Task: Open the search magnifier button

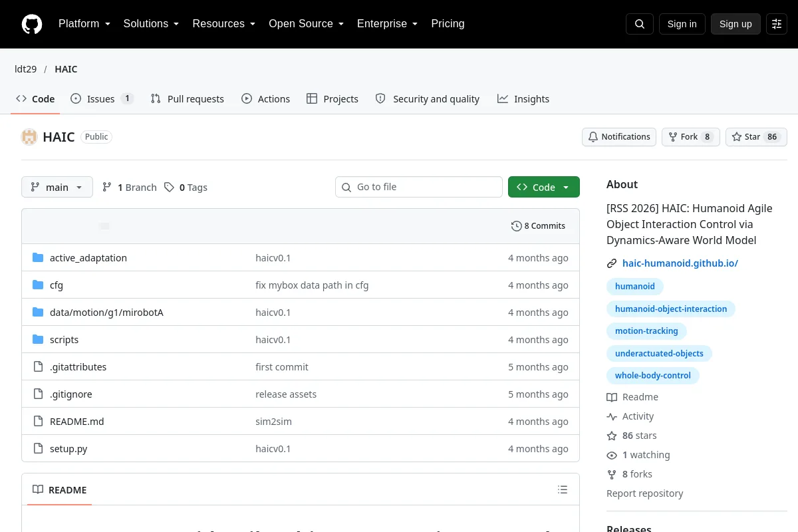Action: pos(640,24)
